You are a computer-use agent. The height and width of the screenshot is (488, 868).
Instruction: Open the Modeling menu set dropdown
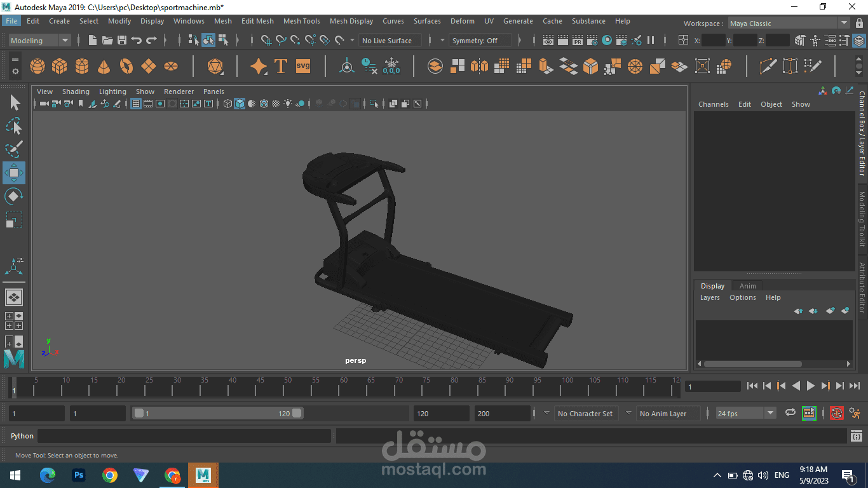tap(39, 41)
